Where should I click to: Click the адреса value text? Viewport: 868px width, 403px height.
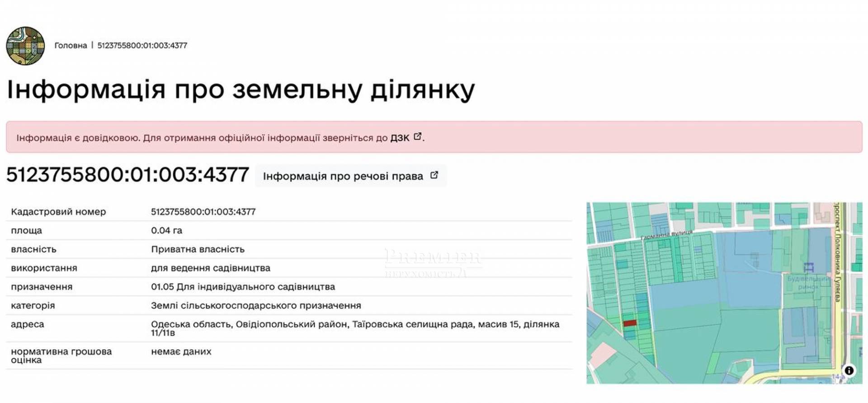(x=354, y=328)
